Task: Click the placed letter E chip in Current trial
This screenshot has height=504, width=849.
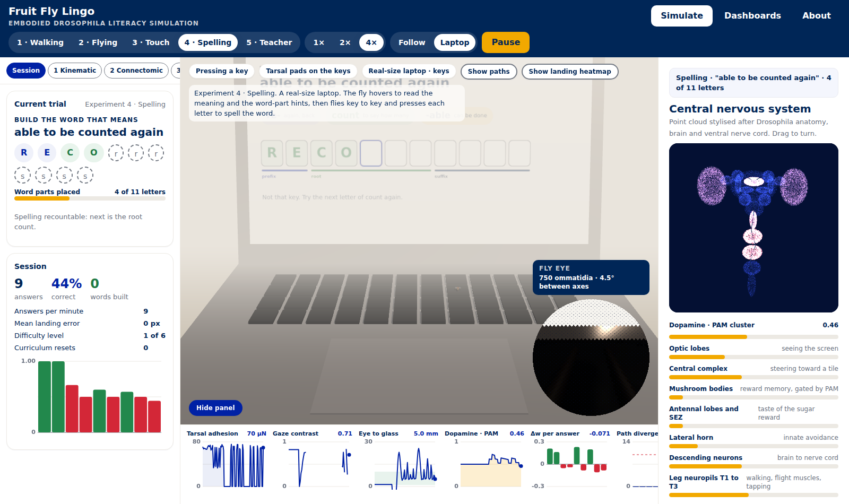Action: click(x=47, y=153)
